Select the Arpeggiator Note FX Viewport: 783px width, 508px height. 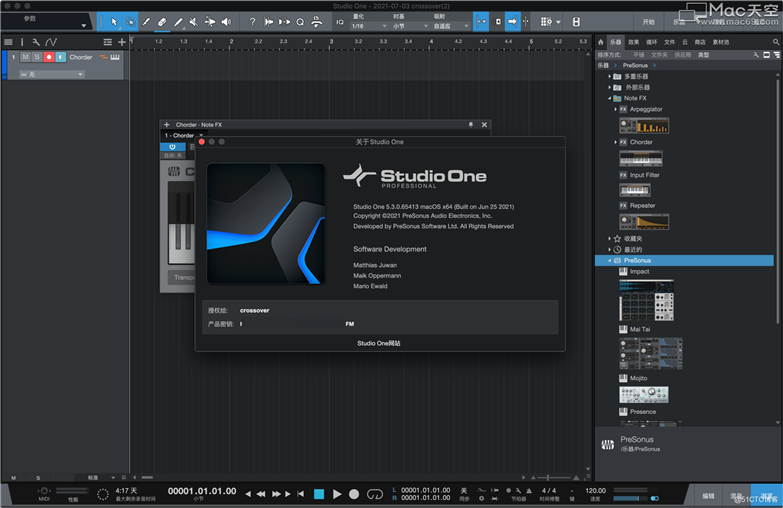(646, 109)
